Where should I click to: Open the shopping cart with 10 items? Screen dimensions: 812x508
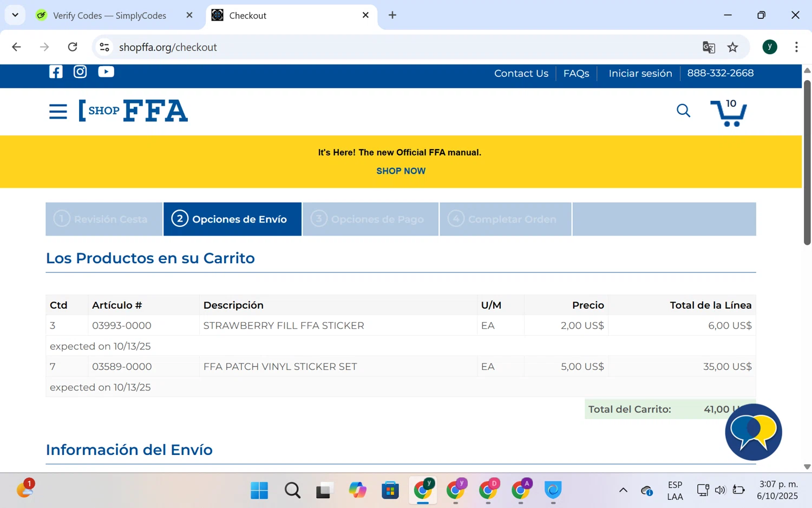[x=729, y=112]
